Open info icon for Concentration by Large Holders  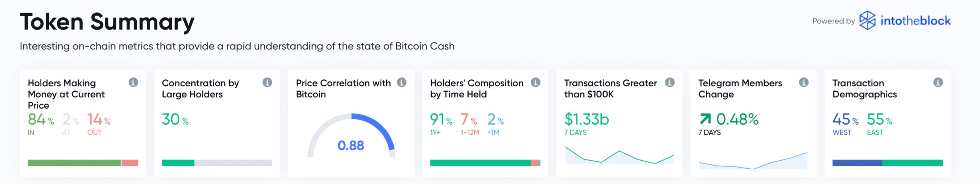[267, 82]
